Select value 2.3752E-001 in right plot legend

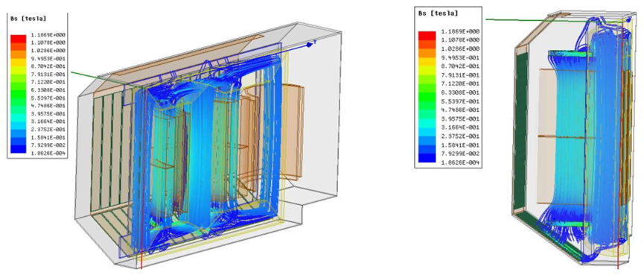(x=460, y=136)
